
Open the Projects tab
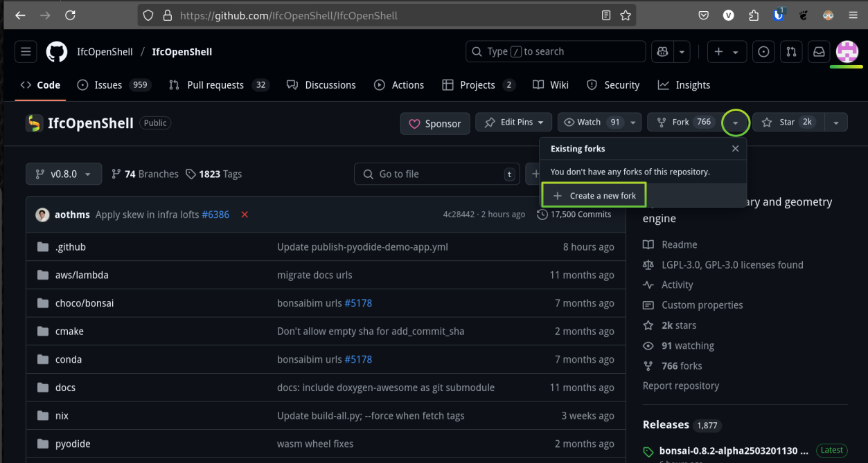tap(479, 85)
